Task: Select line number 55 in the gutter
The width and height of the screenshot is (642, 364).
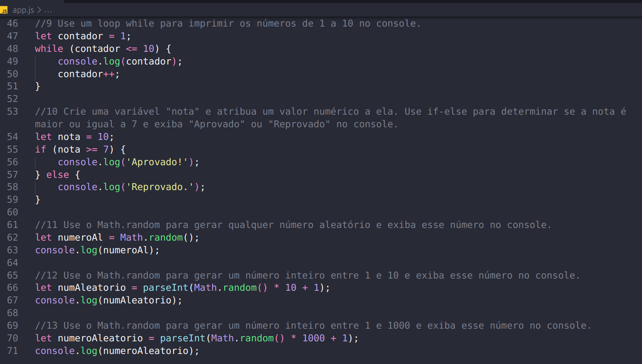Action: coord(13,150)
